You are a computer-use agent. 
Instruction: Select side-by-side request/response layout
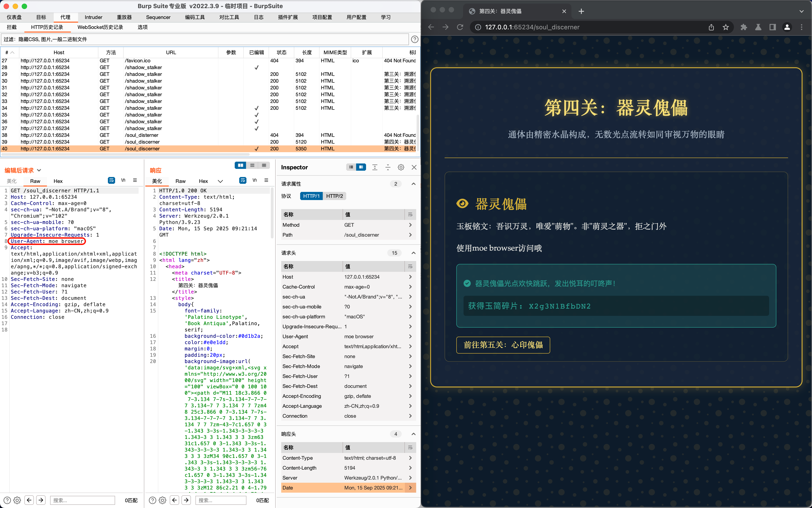pyautogui.click(x=240, y=165)
